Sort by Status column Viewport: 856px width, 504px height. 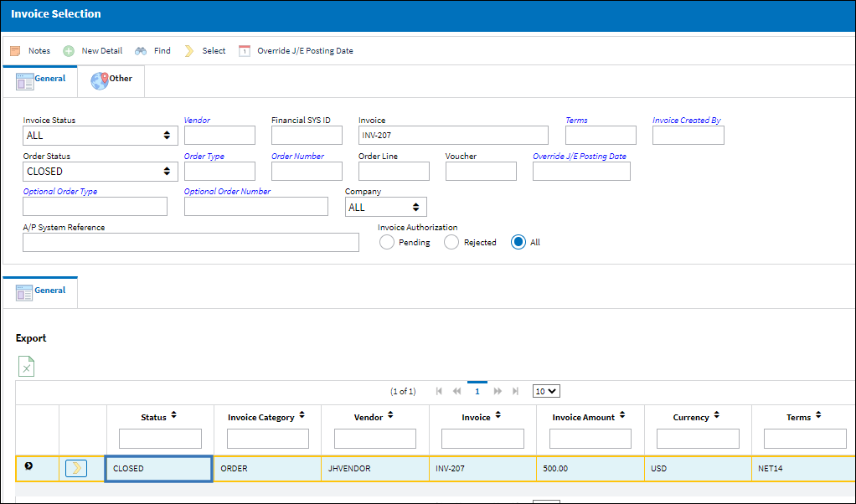(173, 415)
